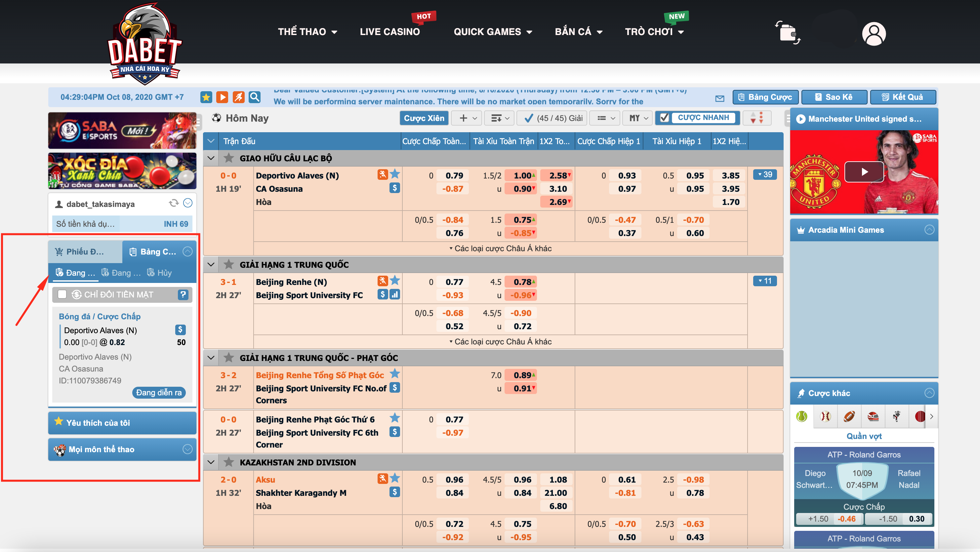Select the baseball sport icon

(x=825, y=416)
